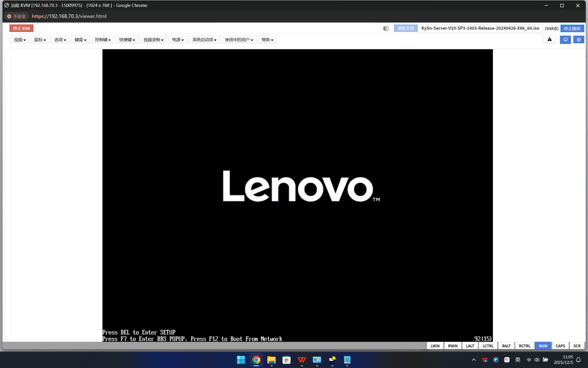Open the notepad taskbar icon
Image resolution: width=588 pixels, height=368 pixels.
(347, 360)
